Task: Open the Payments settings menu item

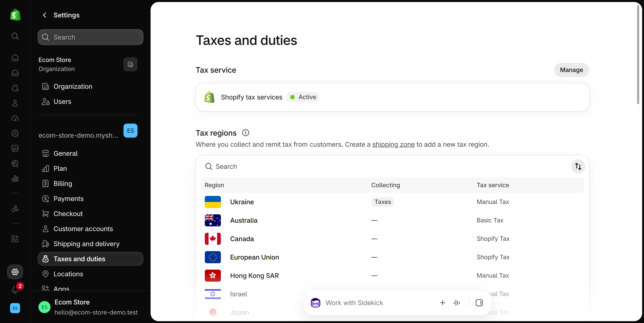Action: pyautogui.click(x=91, y=199)
